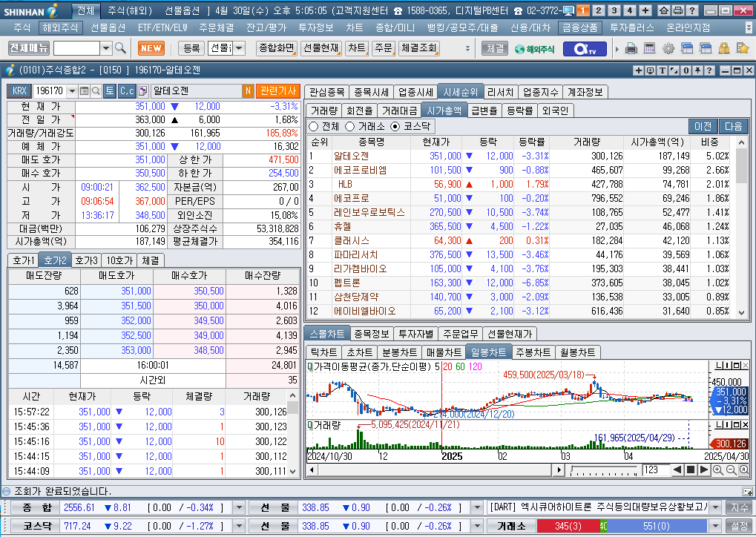Click the chart period slider track
Image resolution: width=756 pixels, height=537 pixels.
point(604,470)
